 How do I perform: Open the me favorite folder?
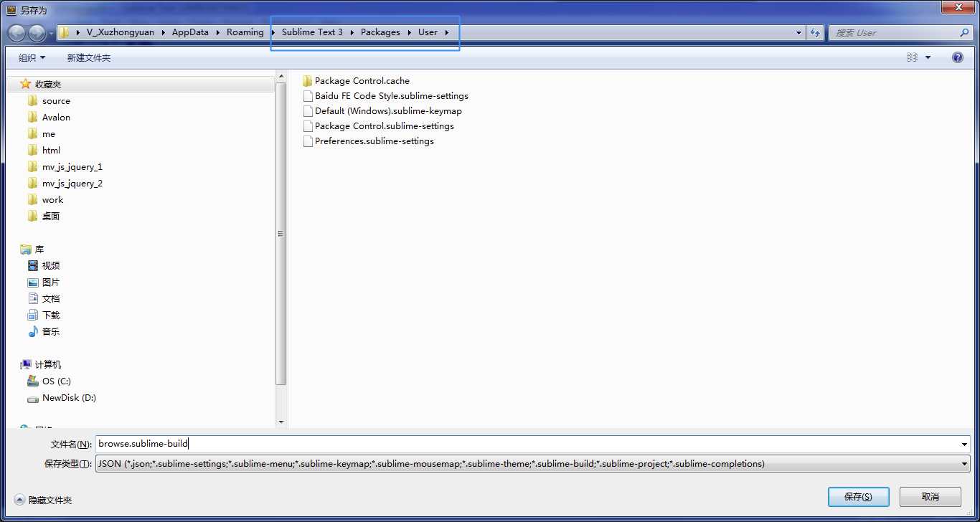(48, 134)
